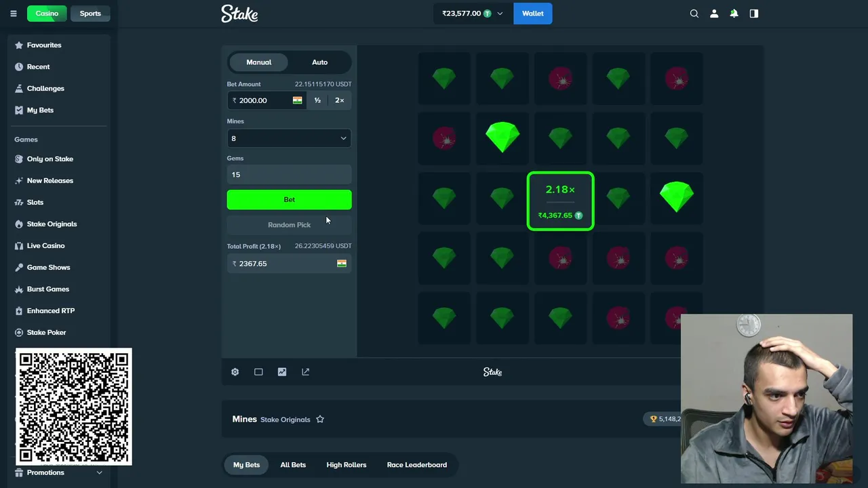Open Stake Originals in sidebar
This screenshot has width=868, height=488.
(52, 224)
